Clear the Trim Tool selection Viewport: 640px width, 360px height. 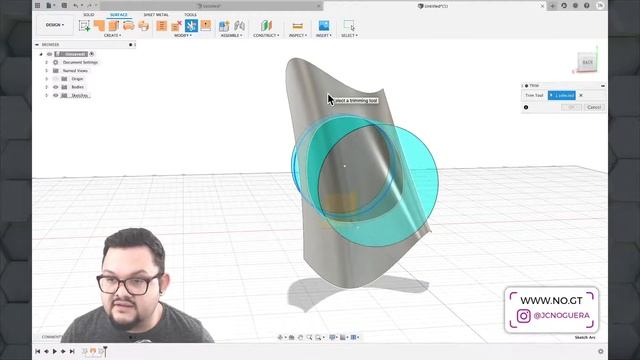(581, 95)
